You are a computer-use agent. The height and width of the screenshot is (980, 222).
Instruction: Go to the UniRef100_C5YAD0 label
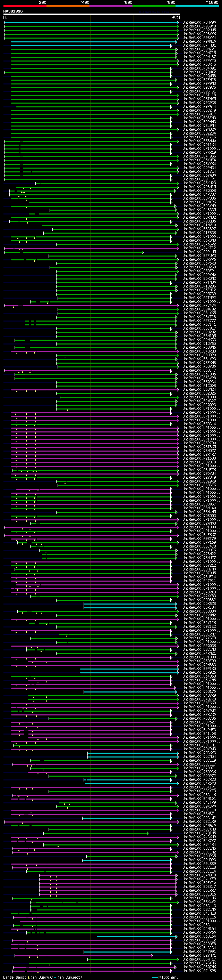tap(199, 176)
